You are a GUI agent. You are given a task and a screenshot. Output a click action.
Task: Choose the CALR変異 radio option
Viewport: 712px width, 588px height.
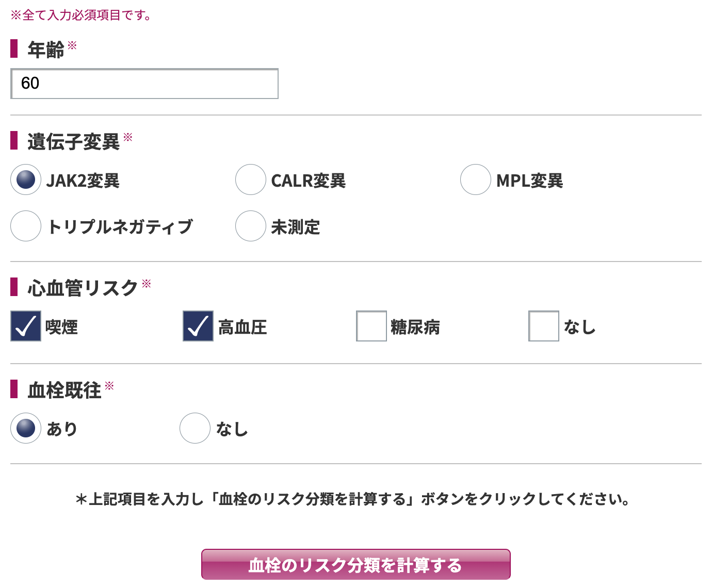pos(251,179)
